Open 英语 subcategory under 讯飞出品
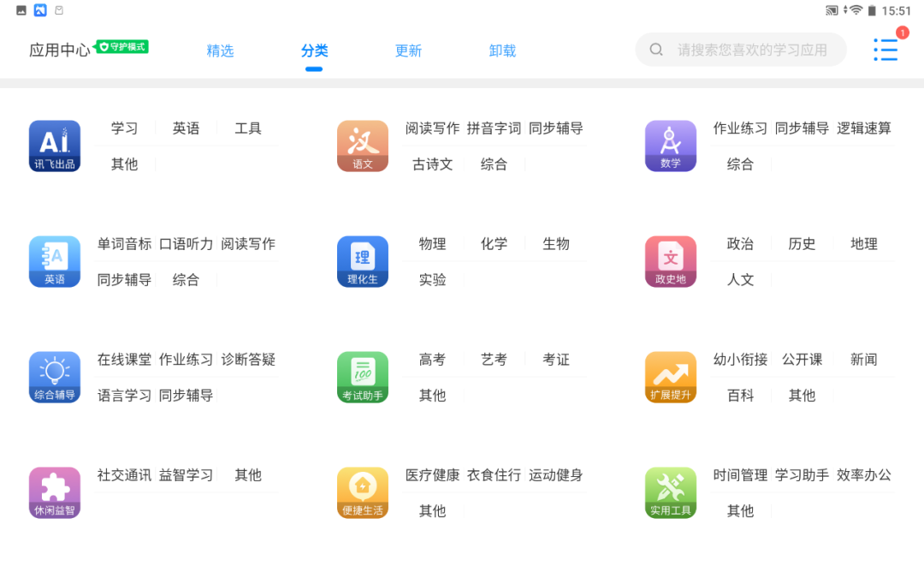 (x=187, y=128)
